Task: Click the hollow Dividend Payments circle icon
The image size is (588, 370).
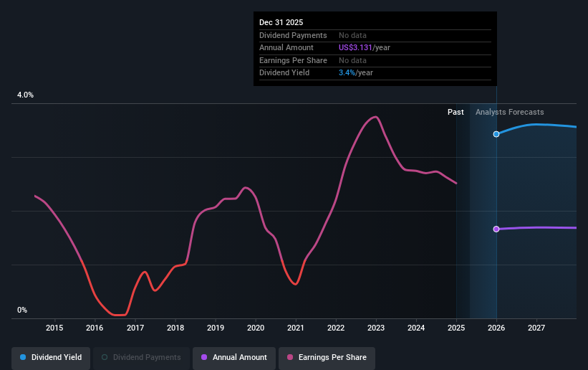Action: [x=105, y=357]
